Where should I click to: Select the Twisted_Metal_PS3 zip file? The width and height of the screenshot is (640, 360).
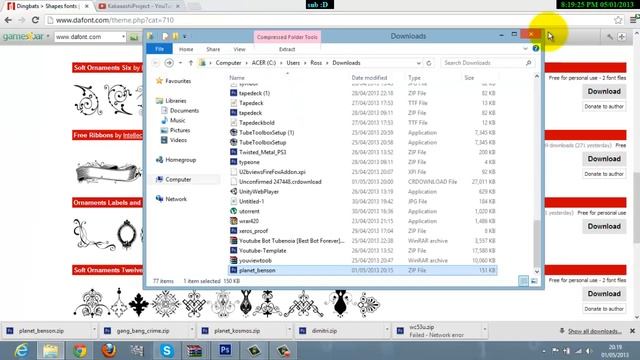[262, 152]
